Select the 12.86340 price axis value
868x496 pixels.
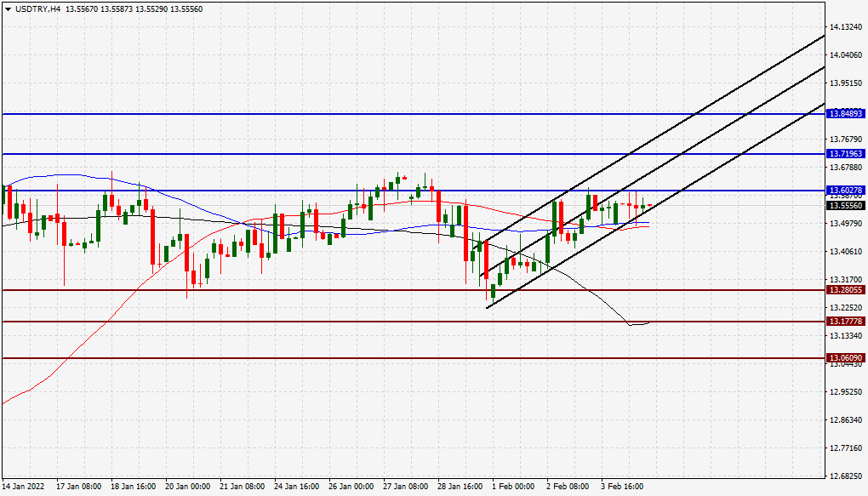click(x=846, y=420)
